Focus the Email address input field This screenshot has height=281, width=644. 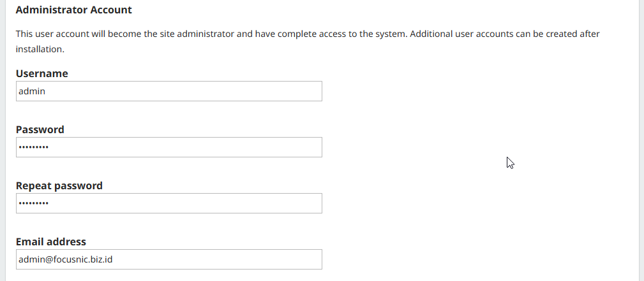tap(168, 259)
